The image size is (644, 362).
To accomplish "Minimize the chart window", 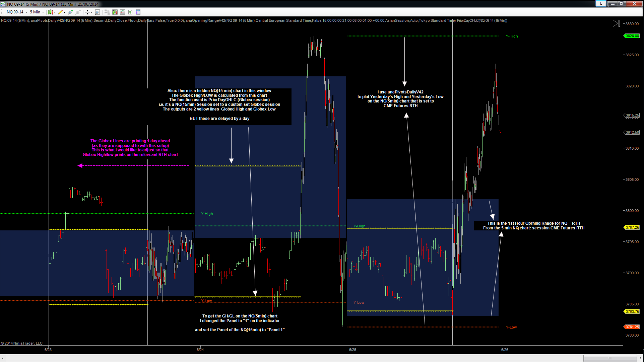I will [x=613, y=3].
